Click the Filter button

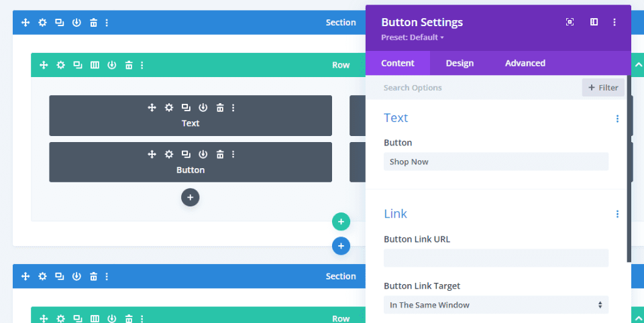point(603,88)
